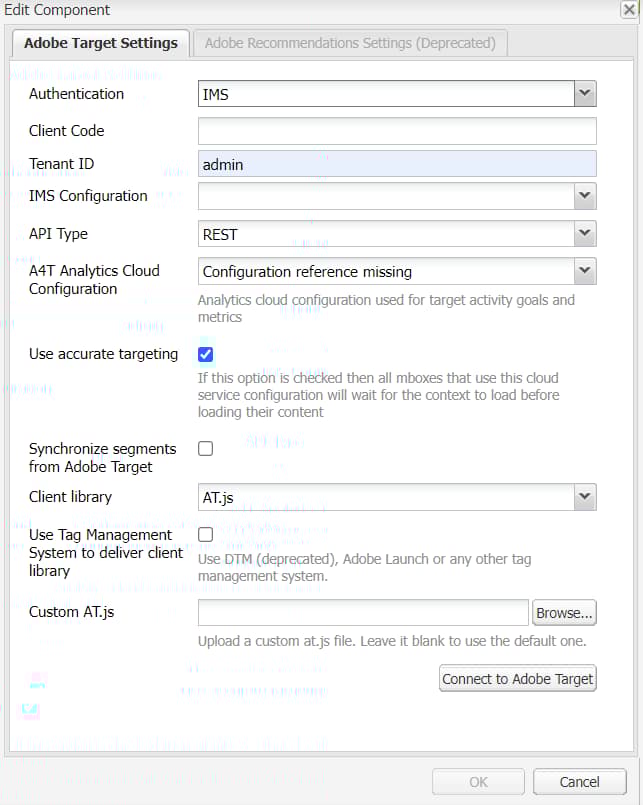Click the Custom AT.js file path field
Screen dimensions: 643x805
(363, 612)
